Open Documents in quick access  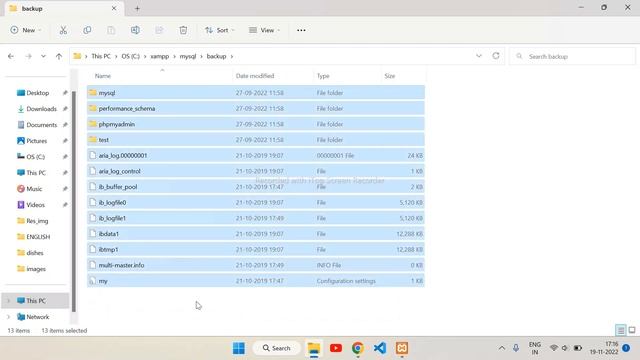(42, 125)
